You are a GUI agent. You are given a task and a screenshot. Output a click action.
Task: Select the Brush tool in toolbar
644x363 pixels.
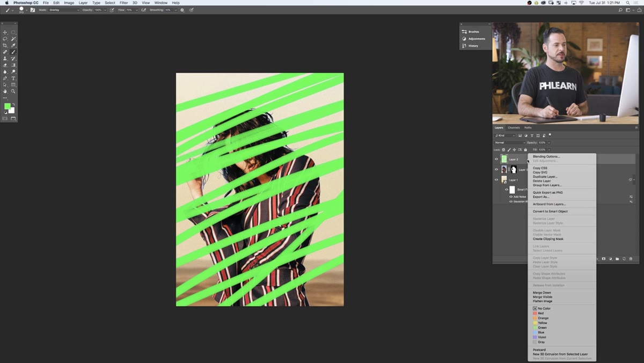coord(13,52)
